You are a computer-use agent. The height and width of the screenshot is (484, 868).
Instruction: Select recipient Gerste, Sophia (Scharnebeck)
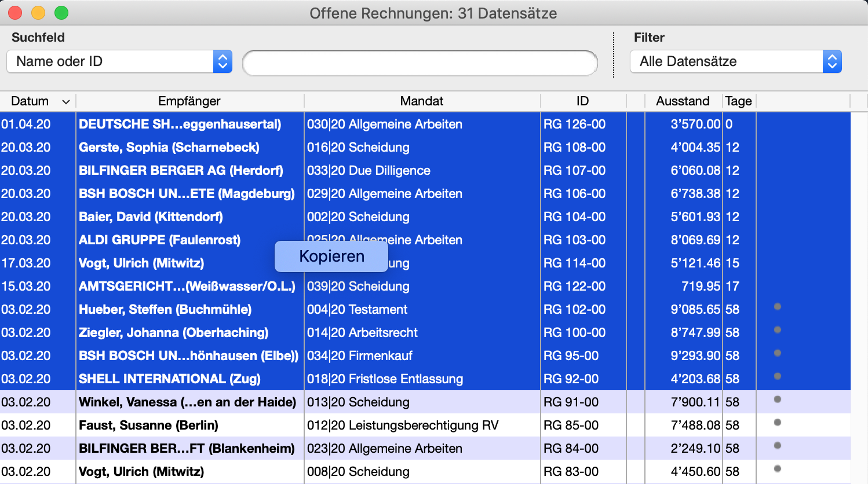point(169,148)
